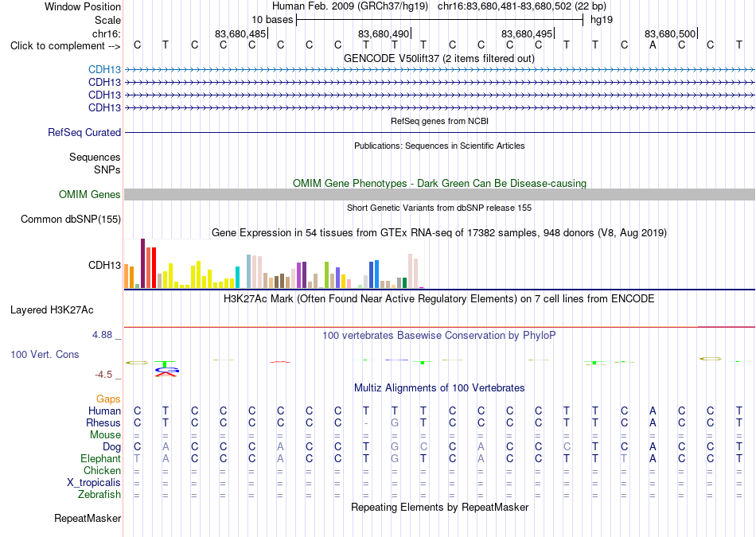Select the X_tropicalis alignment row label
756x537 pixels.
click(x=94, y=483)
